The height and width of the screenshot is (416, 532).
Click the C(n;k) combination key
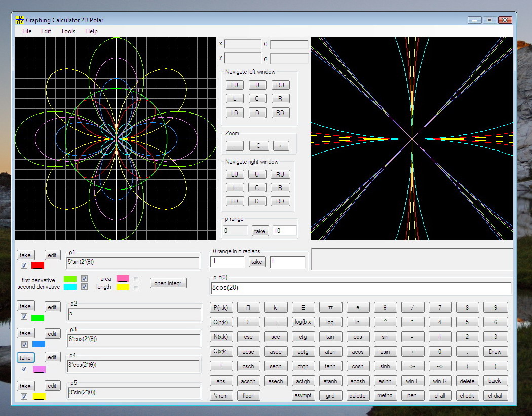tap(221, 322)
